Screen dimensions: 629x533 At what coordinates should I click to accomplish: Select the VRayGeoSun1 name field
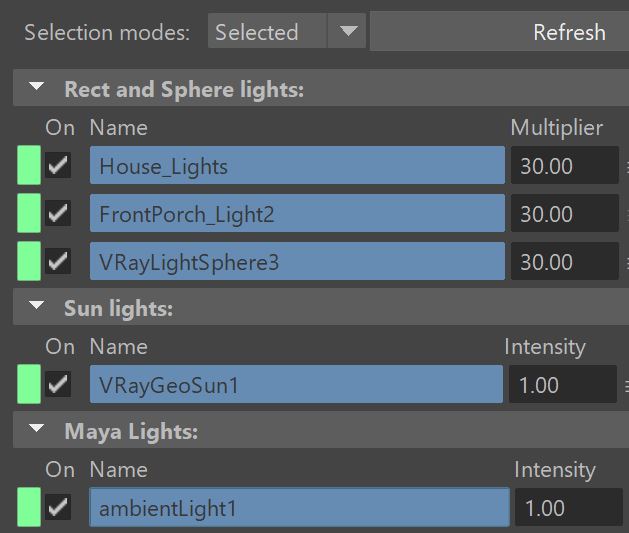pos(296,384)
